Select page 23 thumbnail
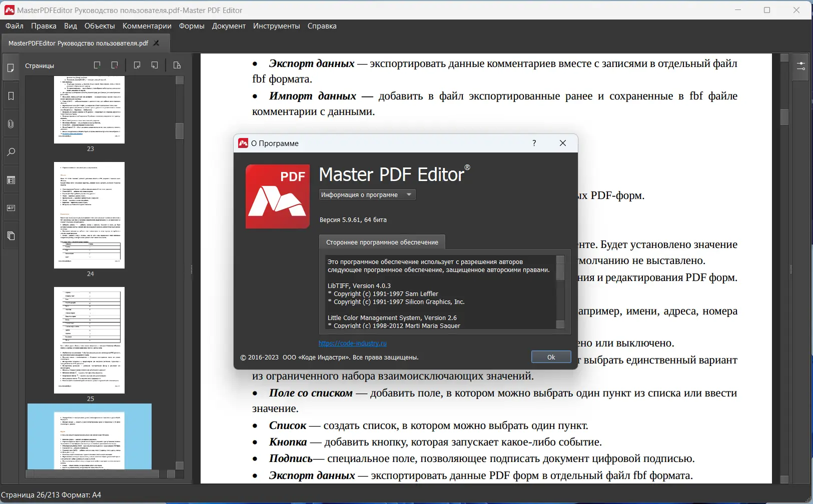813x504 pixels. 89,109
